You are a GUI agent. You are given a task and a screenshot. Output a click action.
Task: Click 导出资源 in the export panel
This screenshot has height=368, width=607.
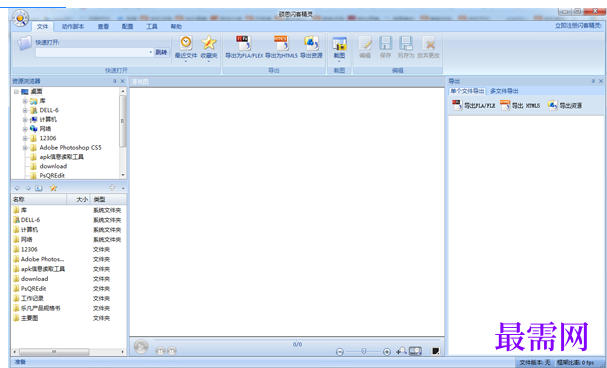[565, 105]
